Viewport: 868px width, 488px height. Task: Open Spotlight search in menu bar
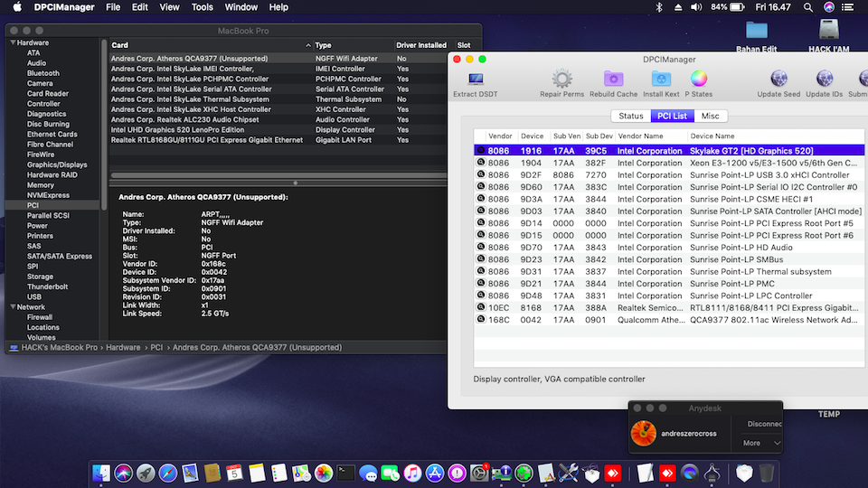tap(808, 7)
